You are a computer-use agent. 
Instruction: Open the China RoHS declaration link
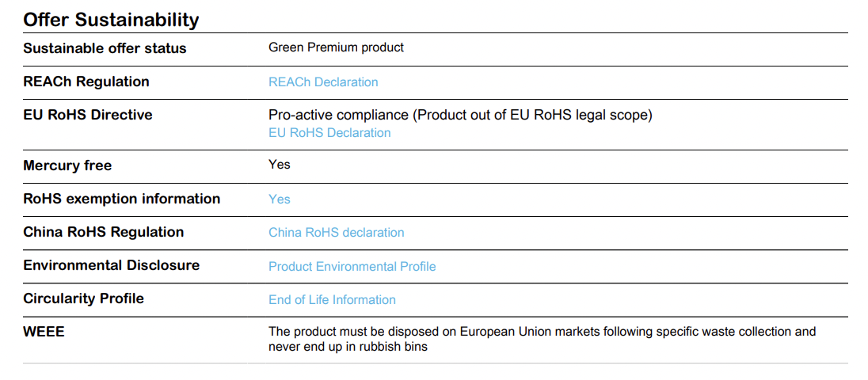[337, 233]
